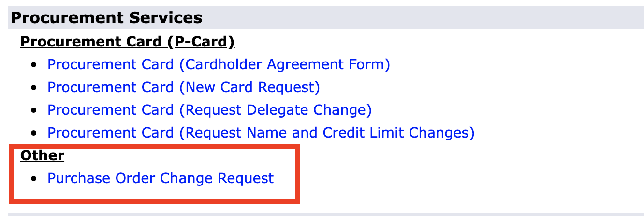Click the Procurement Card (P-Card) subheading
This screenshot has width=644, height=216.
[127, 42]
